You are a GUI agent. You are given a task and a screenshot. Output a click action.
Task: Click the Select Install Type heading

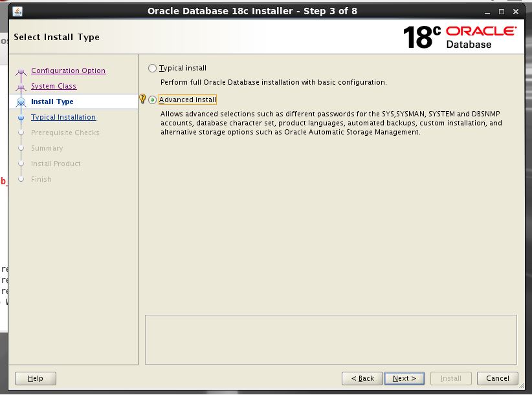[x=57, y=37]
